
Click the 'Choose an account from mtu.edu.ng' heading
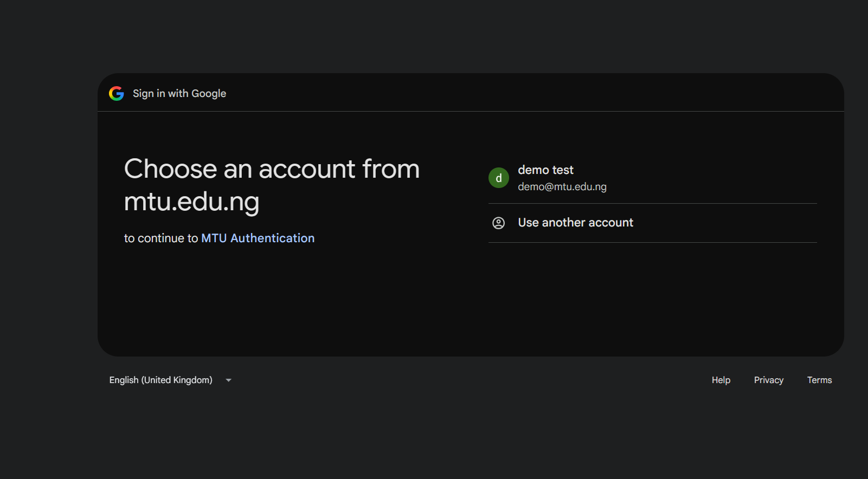pos(272,185)
